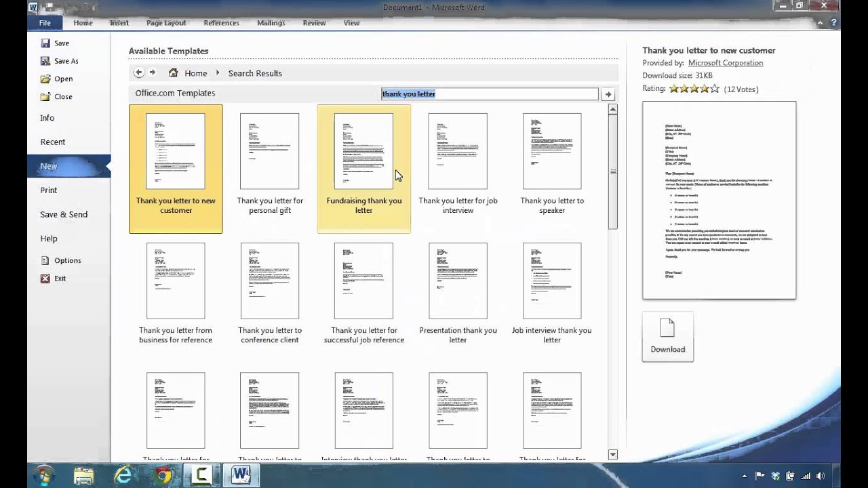
Task: Open the Camtasia taskbar icon
Action: click(202, 475)
